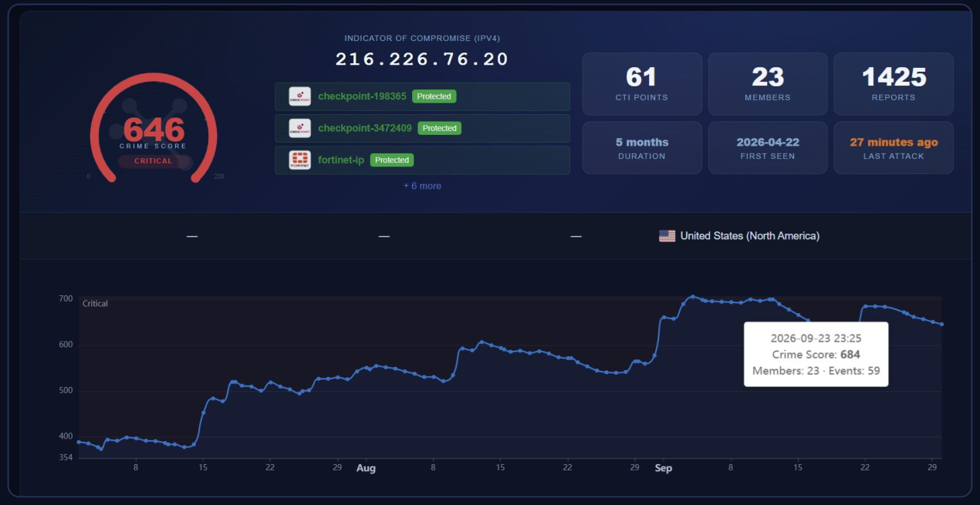Image resolution: width=980 pixels, height=505 pixels.
Task: Expand the '+ 6 more' protections list
Action: 422,186
